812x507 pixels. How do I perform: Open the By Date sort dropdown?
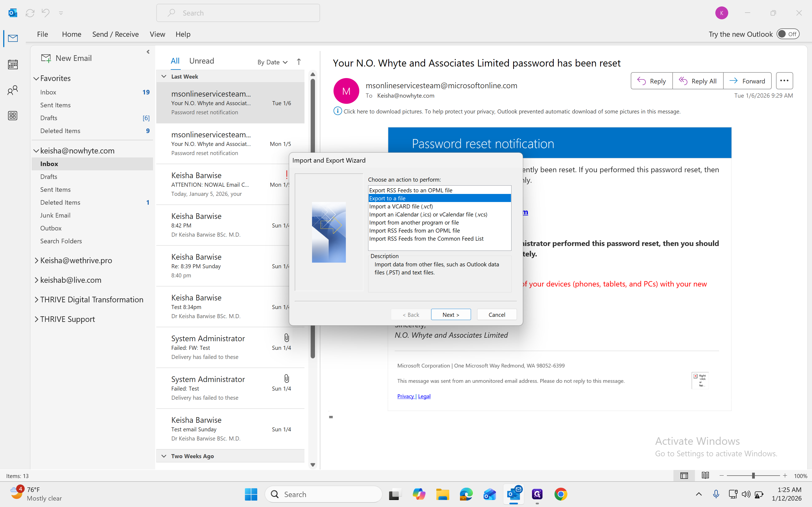tap(273, 62)
